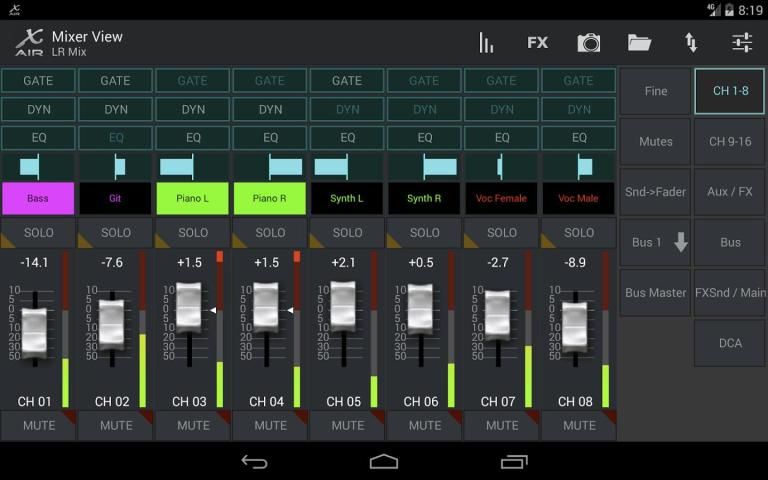The height and width of the screenshot is (480, 768).
Task: Open the folder icon in toolbar
Action: pyautogui.click(x=639, y=42)
